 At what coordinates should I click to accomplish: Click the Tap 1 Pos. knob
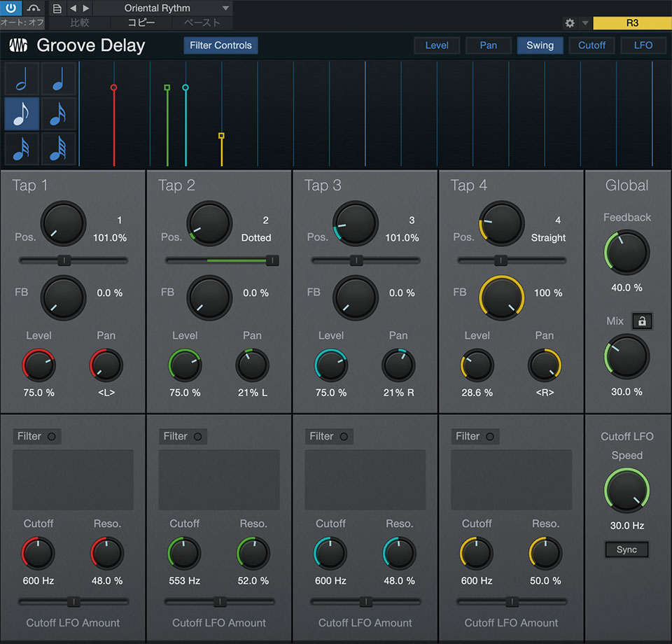tap(64, 224)
